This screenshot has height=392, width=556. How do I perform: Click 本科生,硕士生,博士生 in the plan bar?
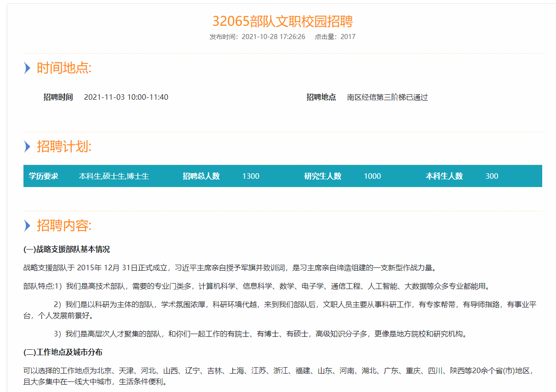coord(114,176)
